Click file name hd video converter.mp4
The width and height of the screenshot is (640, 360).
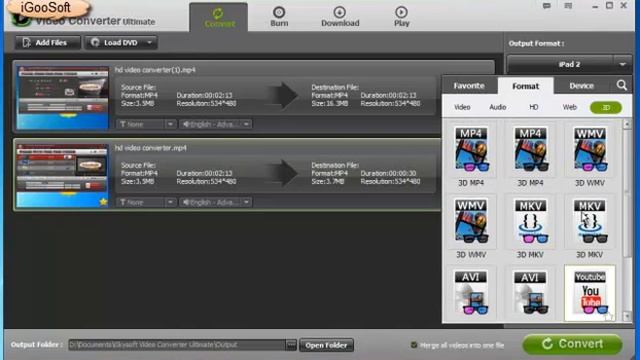pyautogui.click(x=151, y=148)
